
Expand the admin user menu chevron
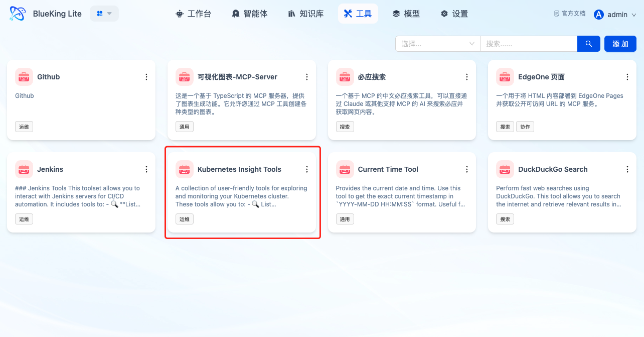click(x=634, y=15)
